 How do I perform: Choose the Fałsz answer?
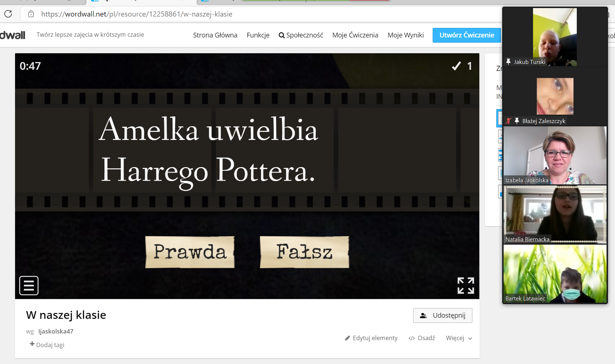click(x=304, y=252)
